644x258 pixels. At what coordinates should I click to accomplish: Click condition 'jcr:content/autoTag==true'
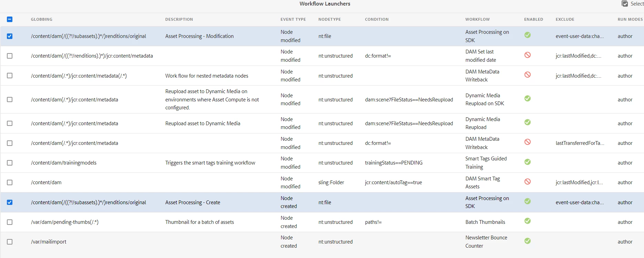click(x=393, y=182)
